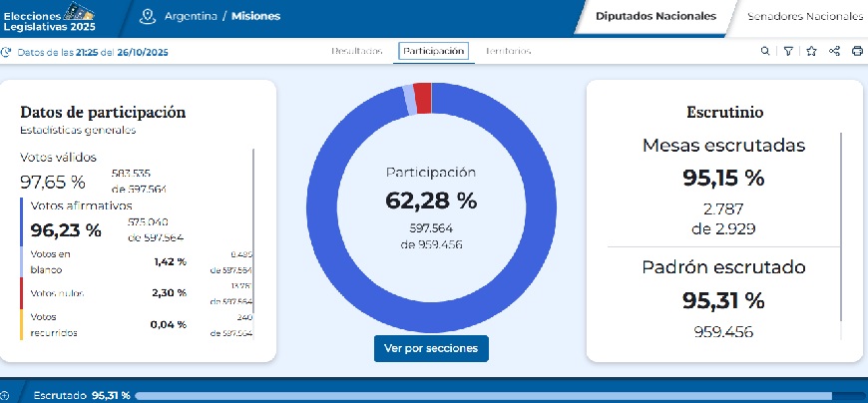
Task: Switch to Senadores Nacionales tab
Action: (x=804, y=16)
